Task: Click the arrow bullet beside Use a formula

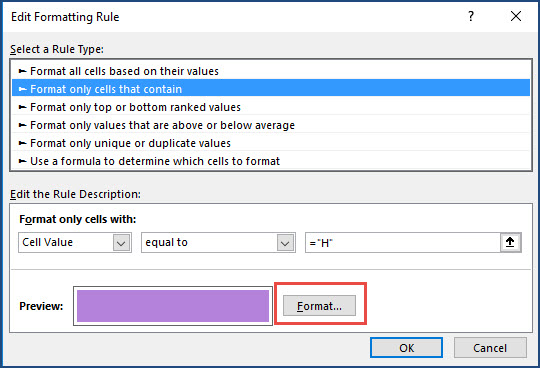Action: pyautogui.click(x=22, y=161)
